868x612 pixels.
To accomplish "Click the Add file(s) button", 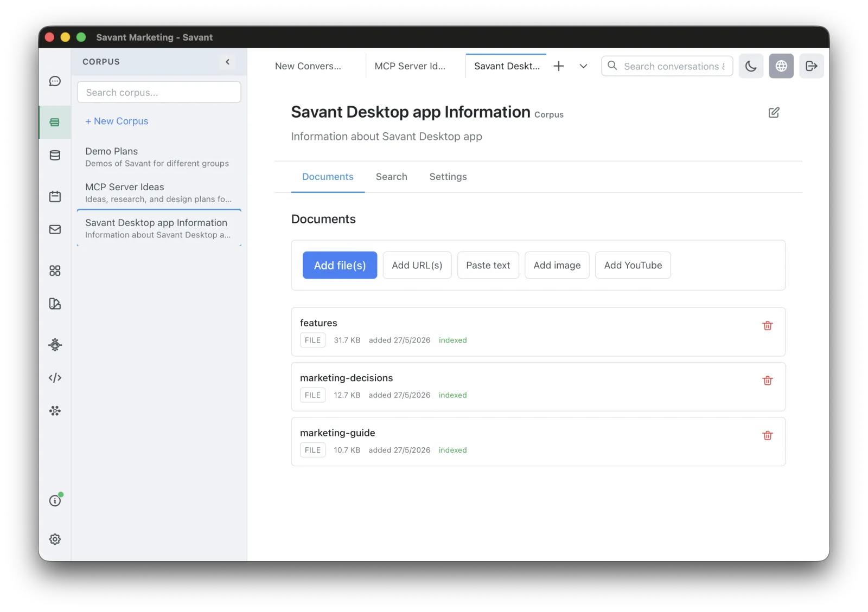I will pyautogui.click(x=340, y=265).
